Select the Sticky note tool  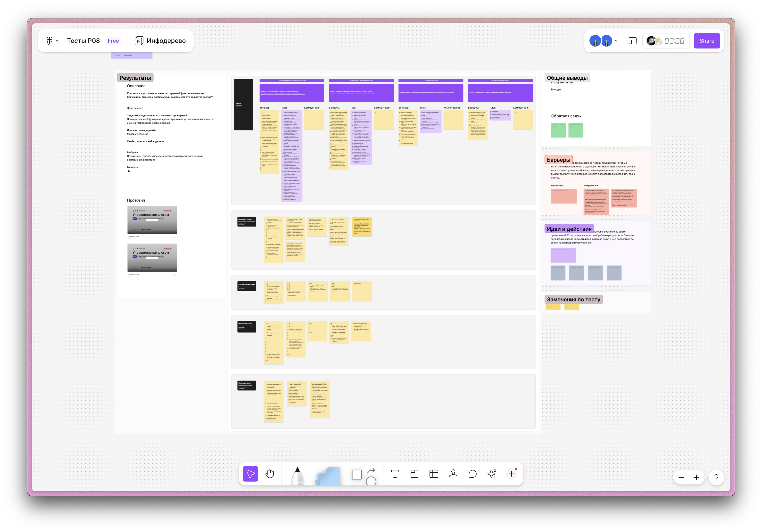click(x=328, y=476)
